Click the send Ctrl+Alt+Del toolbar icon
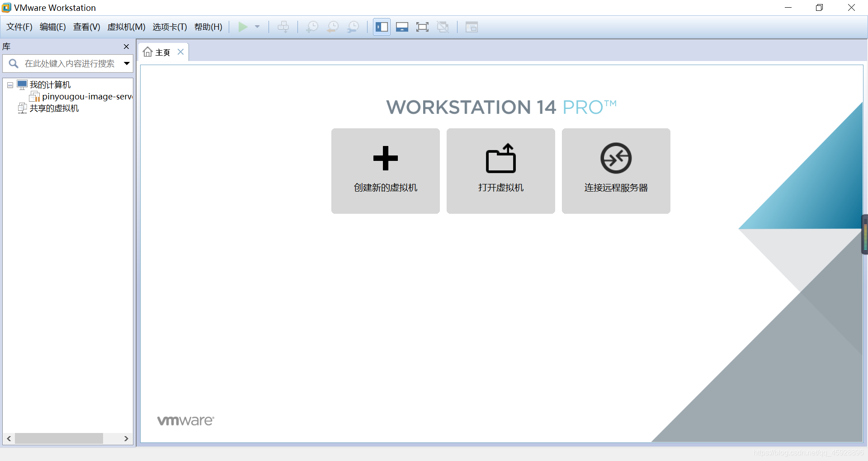The height and width of the screenshot is (461, 868). (283, 27)
